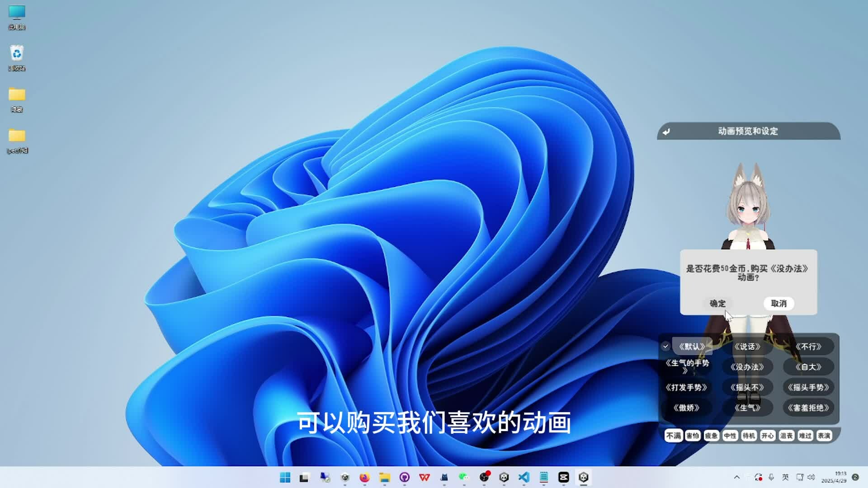
Task: Open GitHub Desktop from the taskbar
Action: coord(404,477)
